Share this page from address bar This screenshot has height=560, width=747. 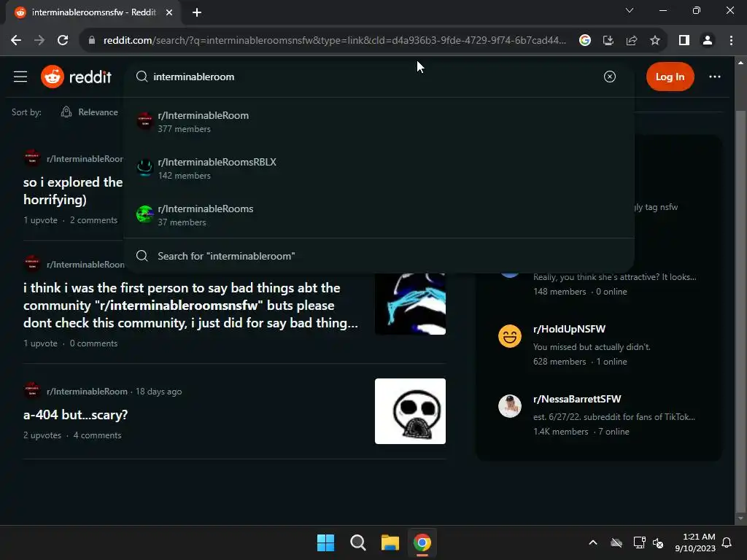(631, 41)
